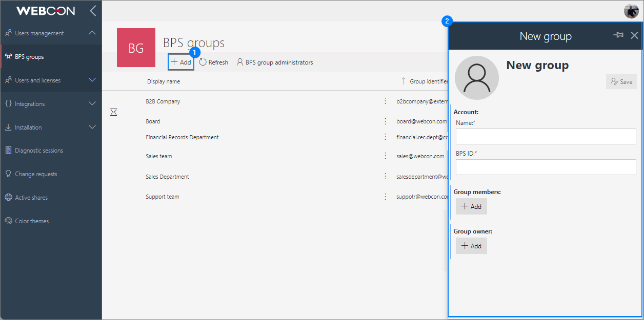Screen dimensions: 644x320
Task: Click Add in the BPS groups toolbar
Action: coord(181,62)
